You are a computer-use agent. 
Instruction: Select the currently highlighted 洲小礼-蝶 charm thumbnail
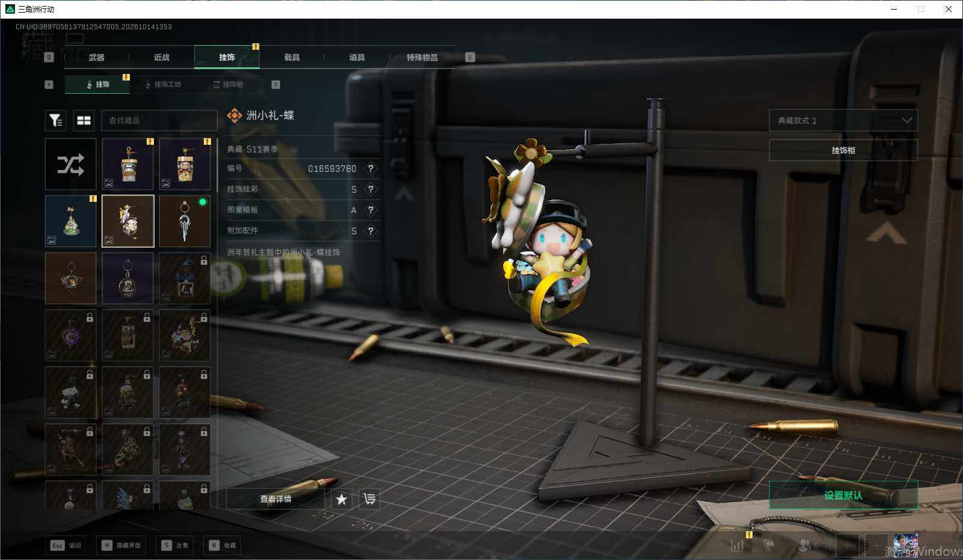[x=127, y=221]
